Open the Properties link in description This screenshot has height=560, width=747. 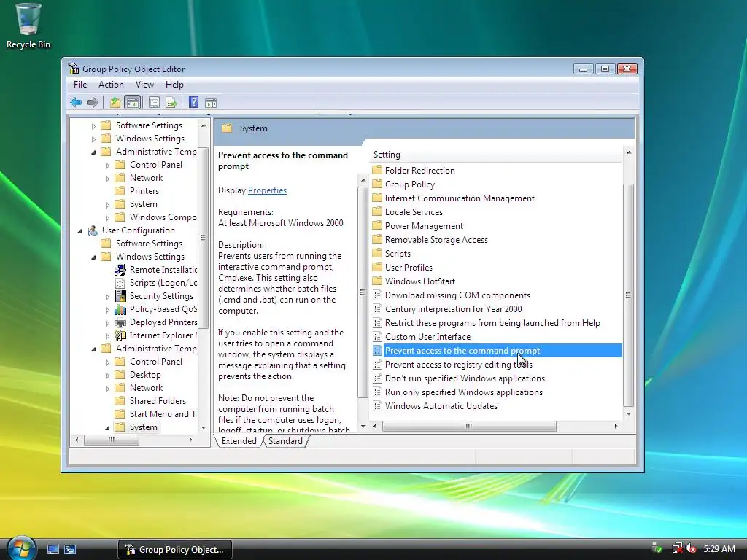(267, 190)
